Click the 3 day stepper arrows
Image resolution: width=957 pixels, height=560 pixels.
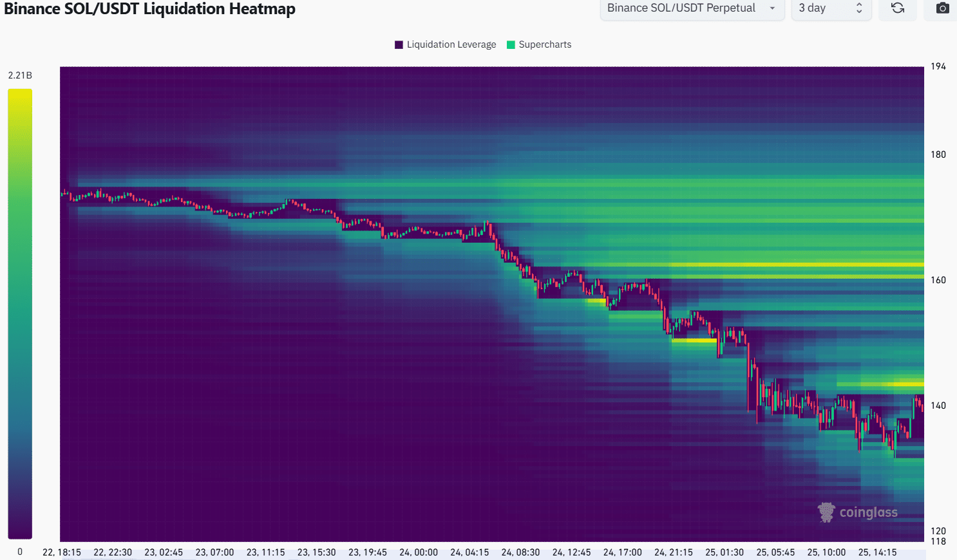click(859, 8)
